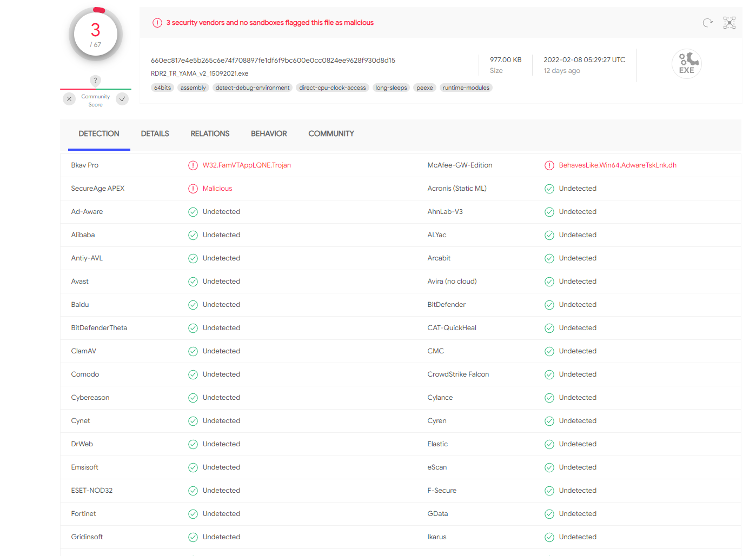Click the direct-cpu-clock-access tag
The image size is (756, 556).
333,88
